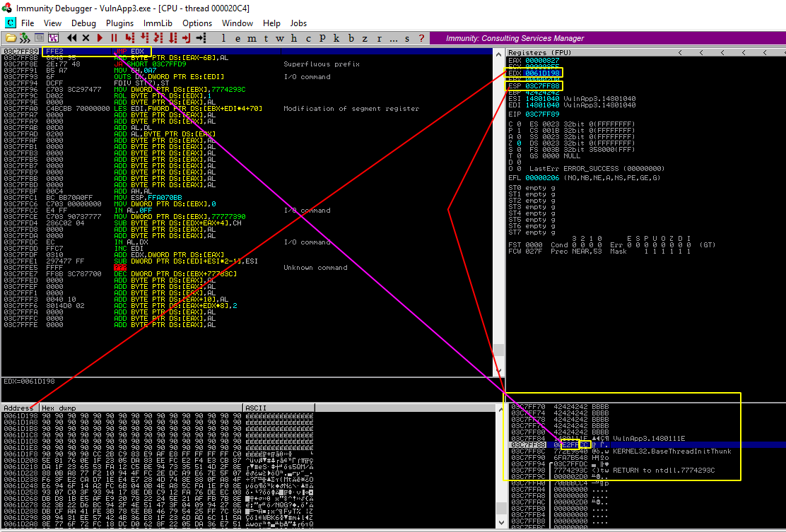This screenshot has width=786, height=532.
Task: Select dump row address 0061D198
Action: [x=20, y=416]
